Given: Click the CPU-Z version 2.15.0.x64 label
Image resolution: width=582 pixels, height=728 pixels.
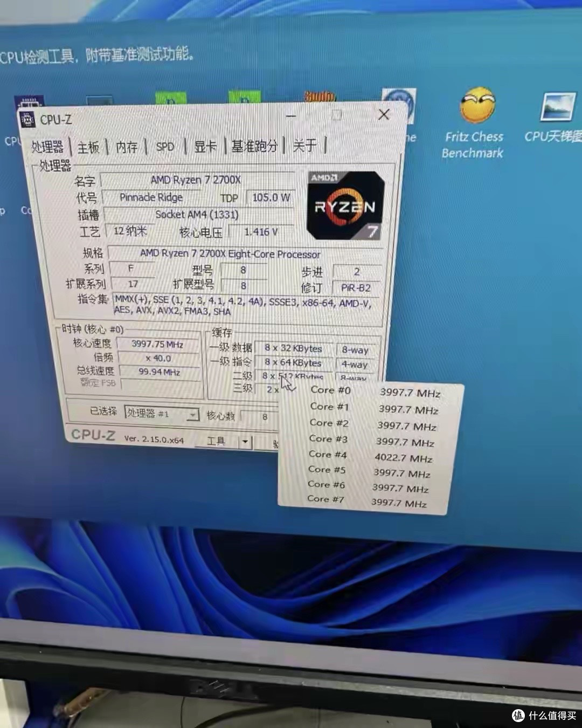Looking at the screenshot, I should pyautogui.click(x=154, y=439).
